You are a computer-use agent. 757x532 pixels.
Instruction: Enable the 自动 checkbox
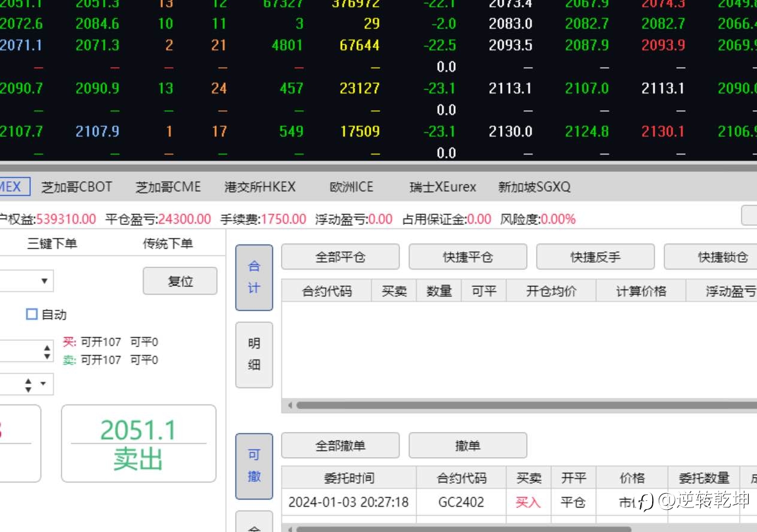[x=32, y=314]
